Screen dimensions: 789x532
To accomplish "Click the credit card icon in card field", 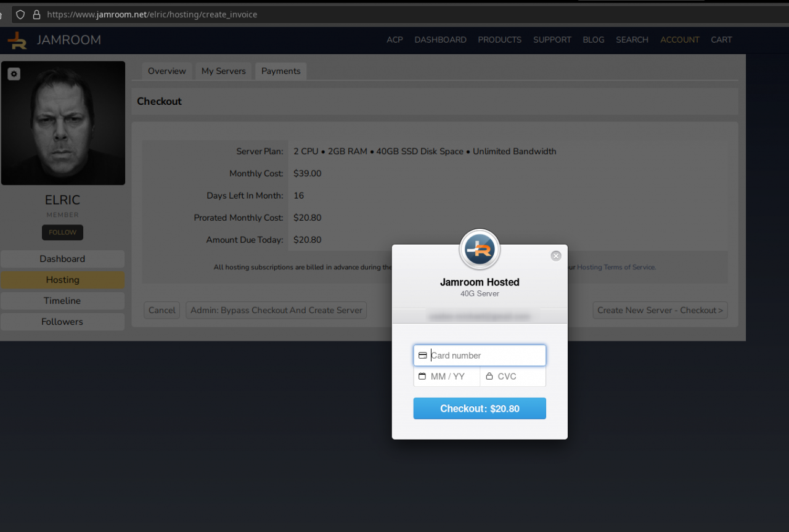I will (x=423, y=356).
